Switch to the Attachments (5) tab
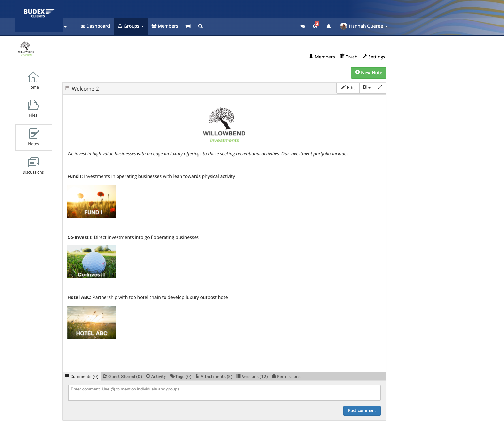 [214, 376]
